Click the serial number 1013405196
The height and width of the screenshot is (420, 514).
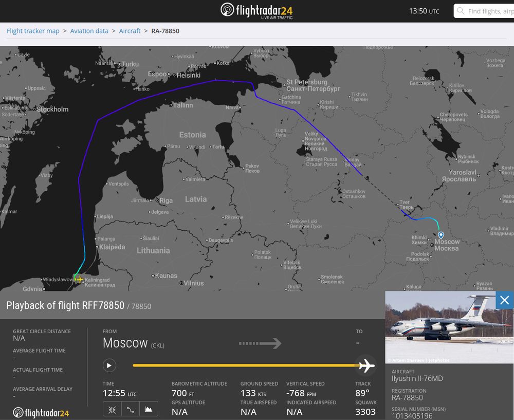coord(412,416)
